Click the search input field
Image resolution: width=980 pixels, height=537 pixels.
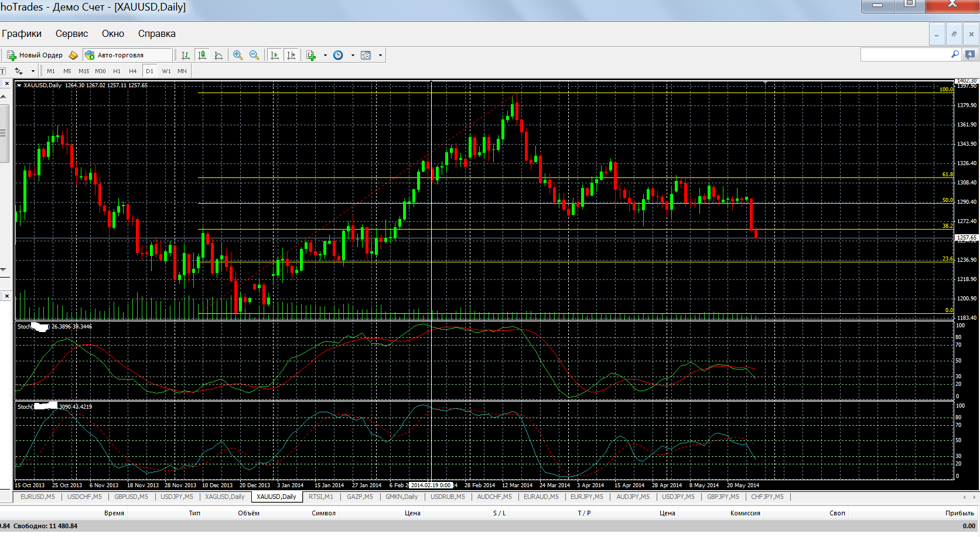pyautogui.click(x=906, y=54)
